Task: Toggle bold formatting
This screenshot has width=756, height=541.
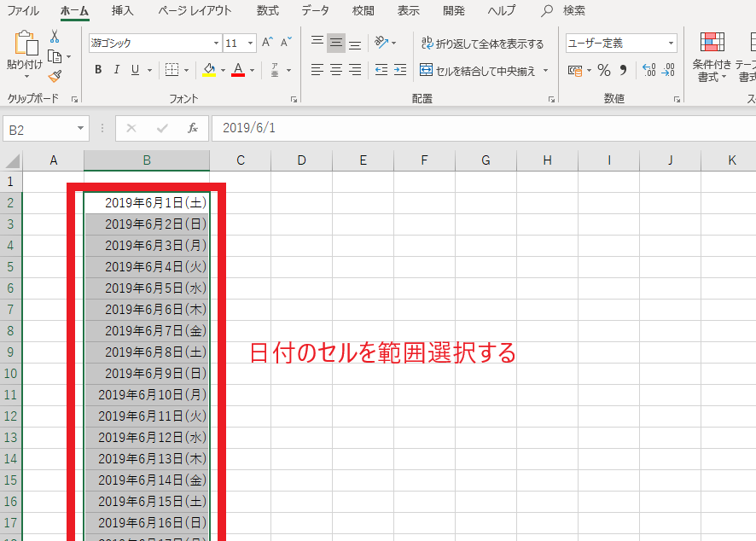Action: coord(98,70)
